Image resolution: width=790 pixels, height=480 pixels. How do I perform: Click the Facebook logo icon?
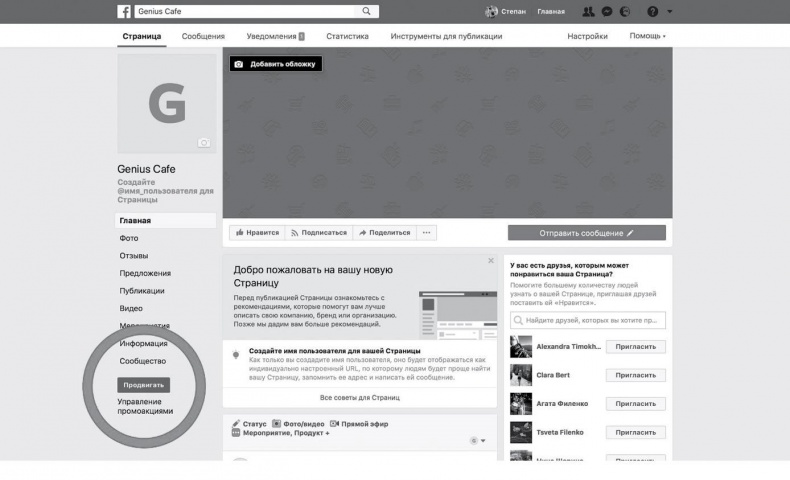click(124, 12)
